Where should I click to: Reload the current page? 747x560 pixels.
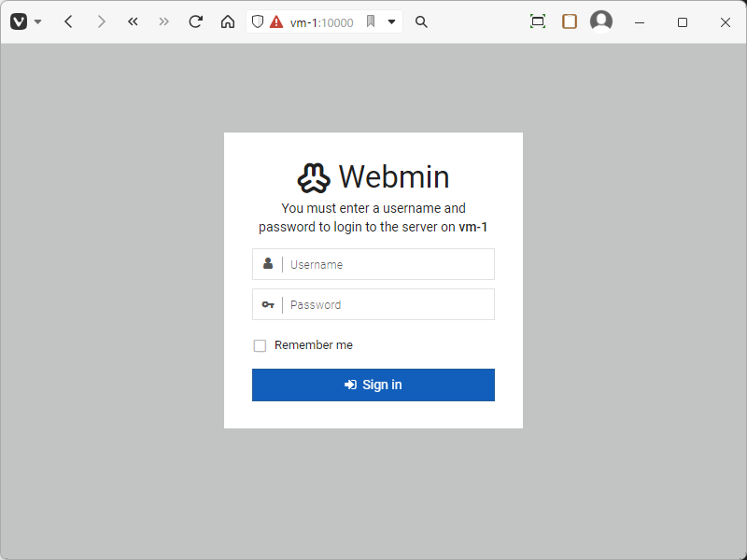[195, 21]
